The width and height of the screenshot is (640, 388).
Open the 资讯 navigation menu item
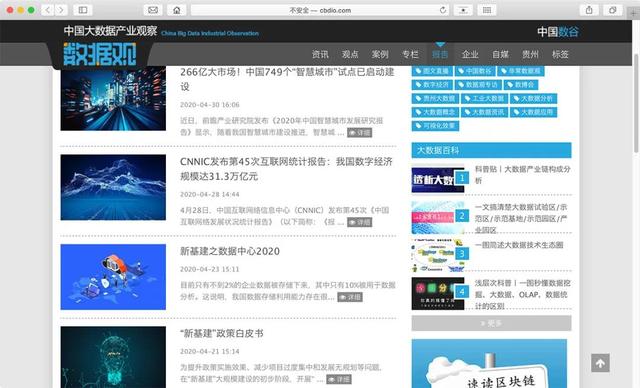point(320,54)
